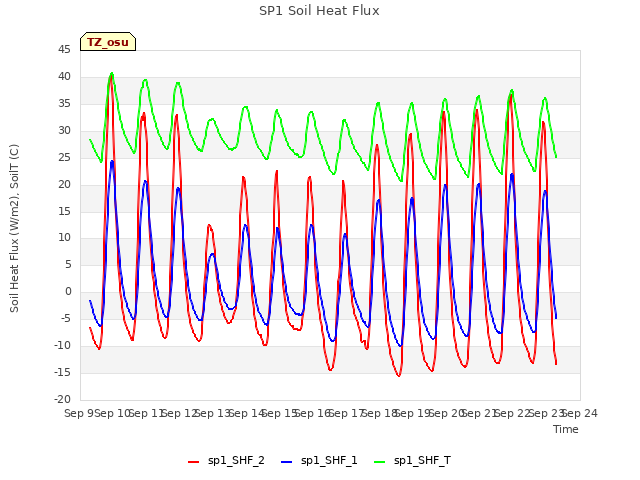640x480 pixels.
Task: Click the -20 y-axis tick label
Action: click(62, 400)
